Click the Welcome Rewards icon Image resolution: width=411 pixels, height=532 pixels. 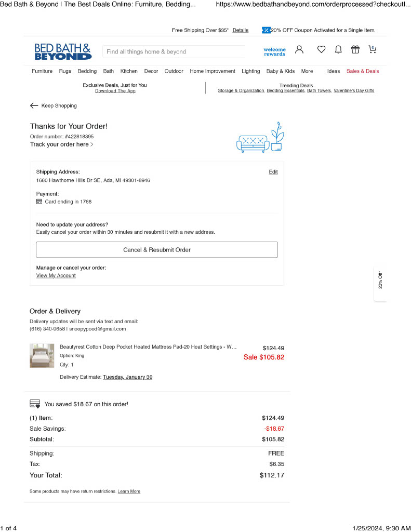point(274,51)
